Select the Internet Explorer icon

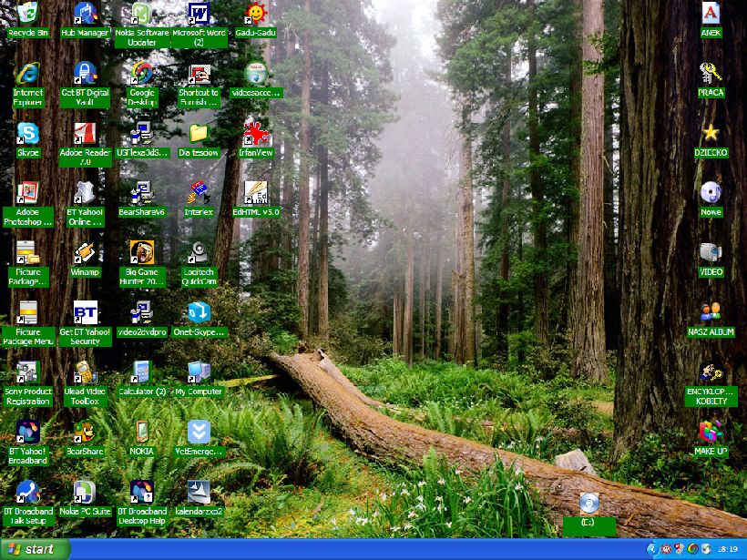[27, 74]
